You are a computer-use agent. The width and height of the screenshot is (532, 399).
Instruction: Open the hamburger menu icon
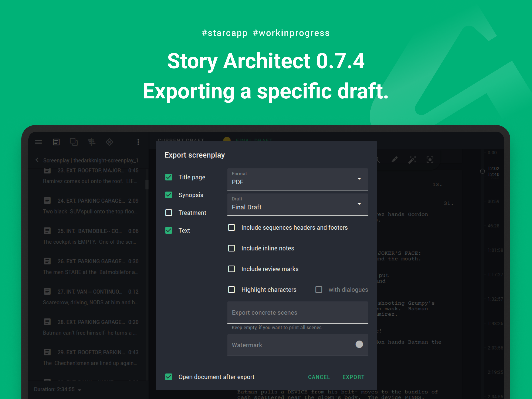(39, 142)
